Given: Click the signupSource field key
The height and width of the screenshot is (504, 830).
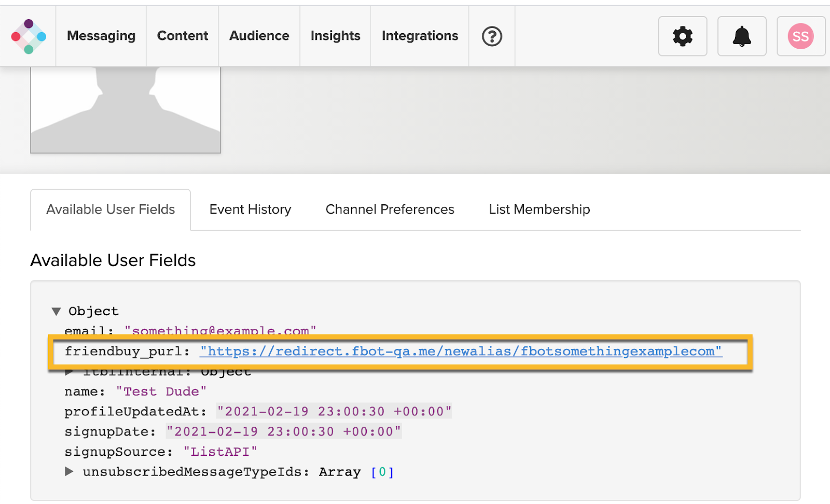Looking at the screenshot, I should 119,452.
